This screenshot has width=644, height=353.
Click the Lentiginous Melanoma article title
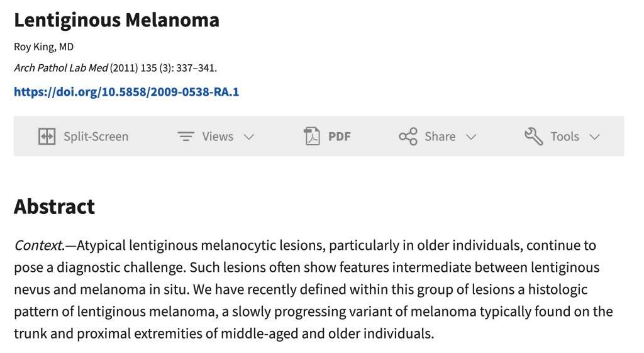[x=116, y=20]
